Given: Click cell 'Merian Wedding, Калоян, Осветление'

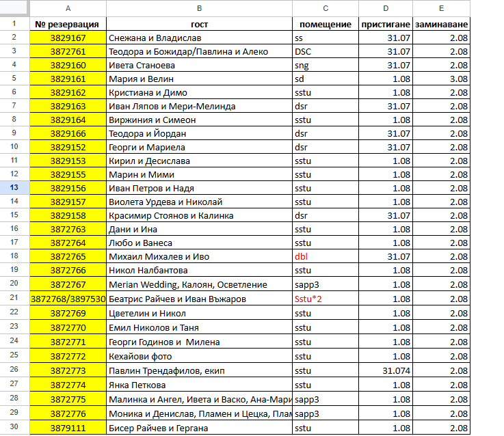Looking at the screenshot, I should pos(199,284).
